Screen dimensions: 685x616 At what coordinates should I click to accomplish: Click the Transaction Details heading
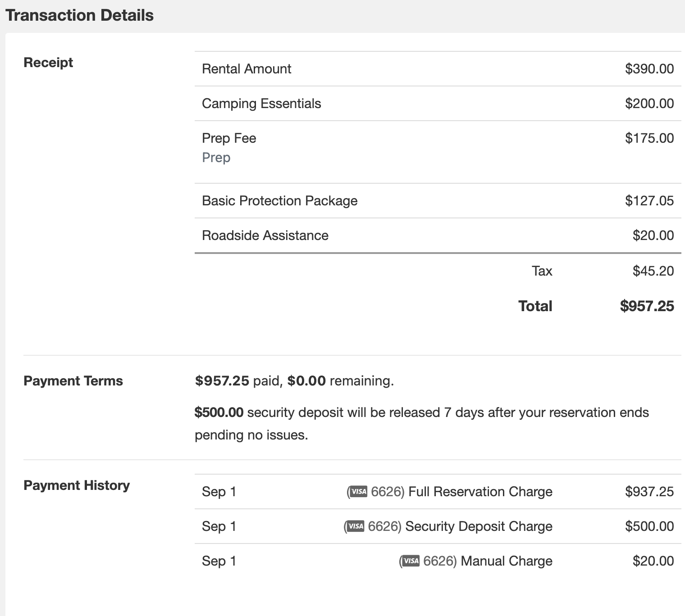80,15
